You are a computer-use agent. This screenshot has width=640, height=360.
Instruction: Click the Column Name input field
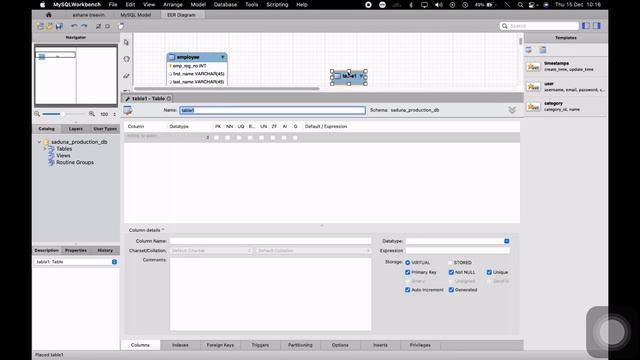click(x=271, y=241)
